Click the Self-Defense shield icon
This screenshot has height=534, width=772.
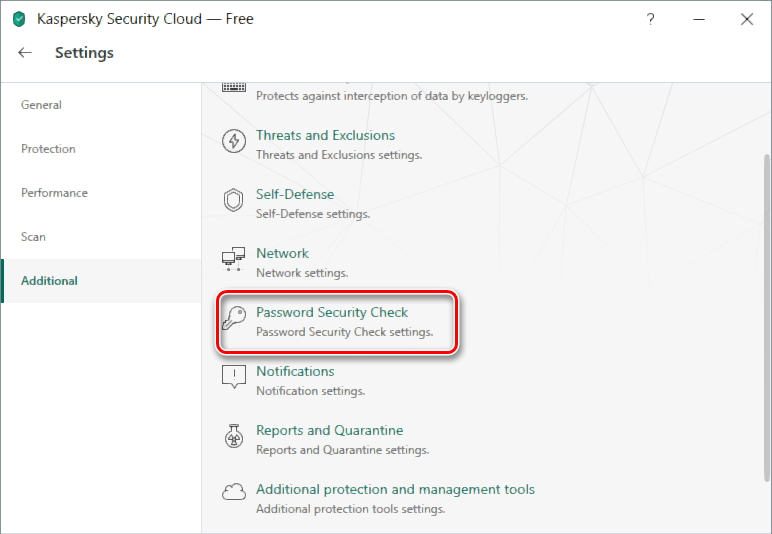(x=233, y=200)
